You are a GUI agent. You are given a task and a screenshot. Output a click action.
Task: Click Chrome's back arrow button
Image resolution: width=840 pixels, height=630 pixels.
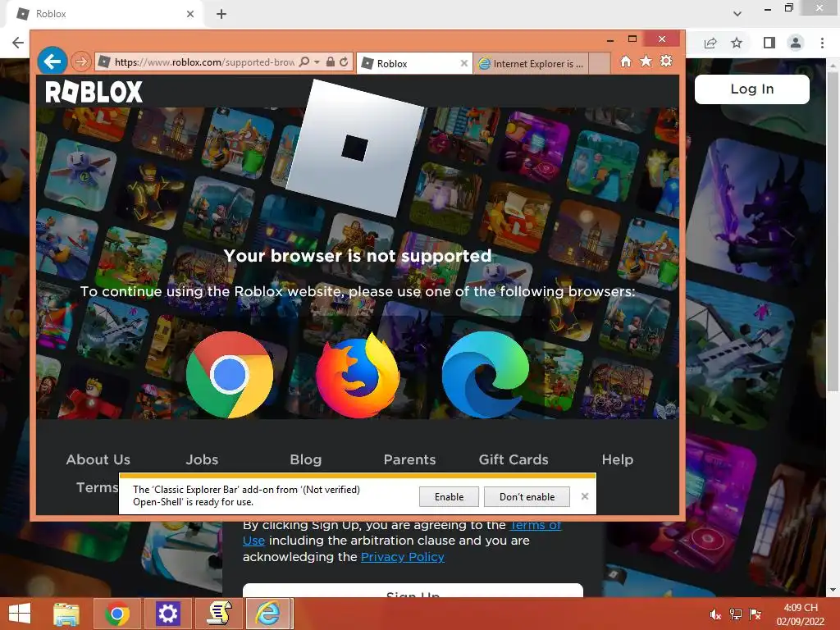click(18, 43)
